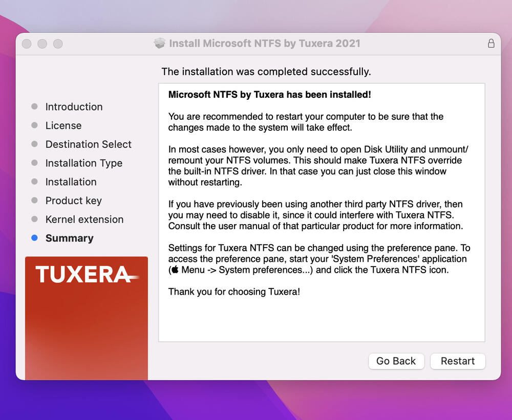Select the License step in sidebar
This screenshot has height=420, width=512.
click(x=63, y=126)
